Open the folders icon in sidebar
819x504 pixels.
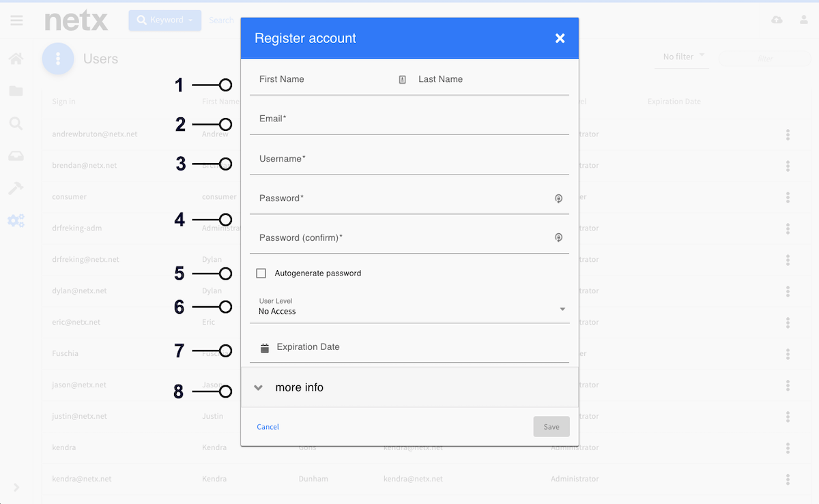tap(16, 91)
